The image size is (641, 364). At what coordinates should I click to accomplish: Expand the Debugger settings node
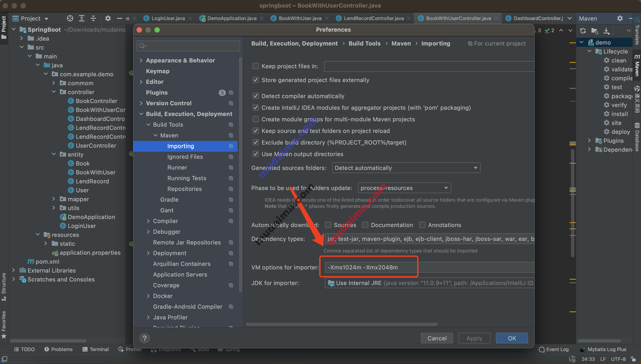pyautogui.click(x=148, y=232)
